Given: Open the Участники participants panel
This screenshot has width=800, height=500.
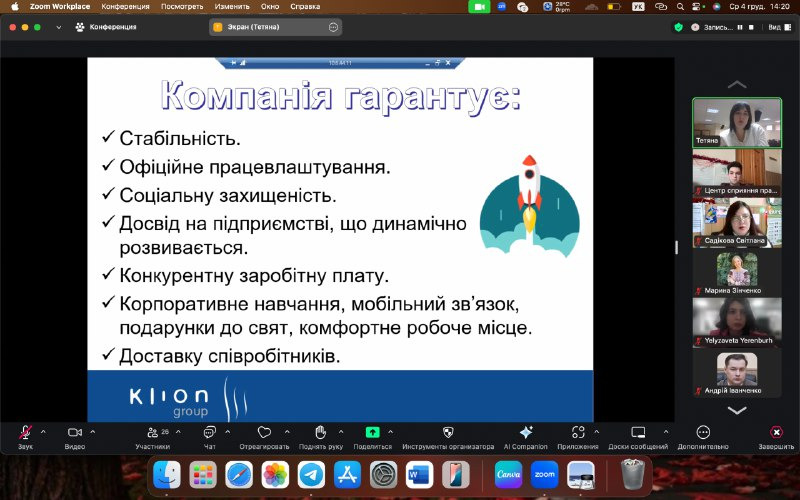Looking at the screenshot, I should pos(152,434).
